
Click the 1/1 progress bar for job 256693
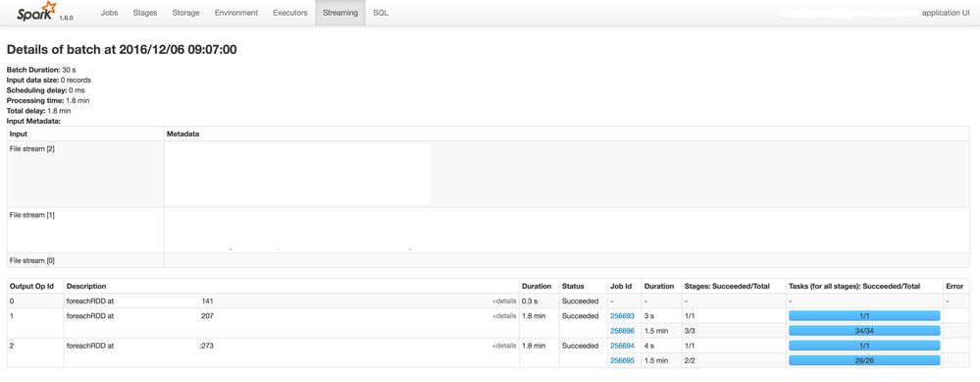(x=864, y=316)
